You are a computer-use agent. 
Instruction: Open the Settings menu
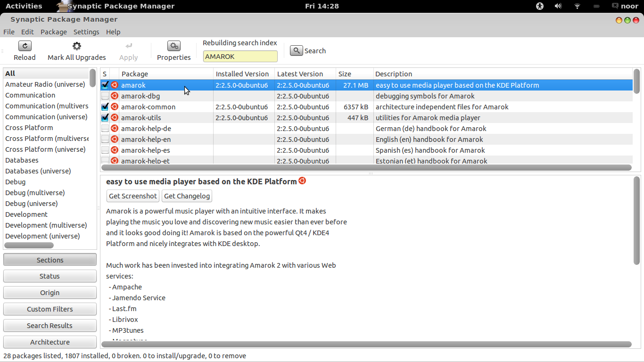pyautogui.click(x=86, y=32)
